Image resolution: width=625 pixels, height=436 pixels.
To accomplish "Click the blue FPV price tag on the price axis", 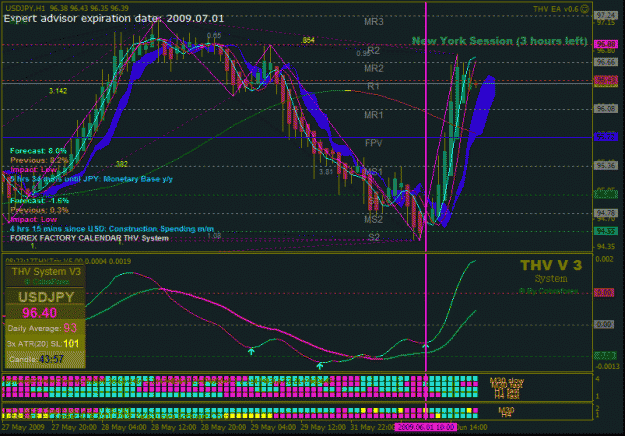I will 606,137.
